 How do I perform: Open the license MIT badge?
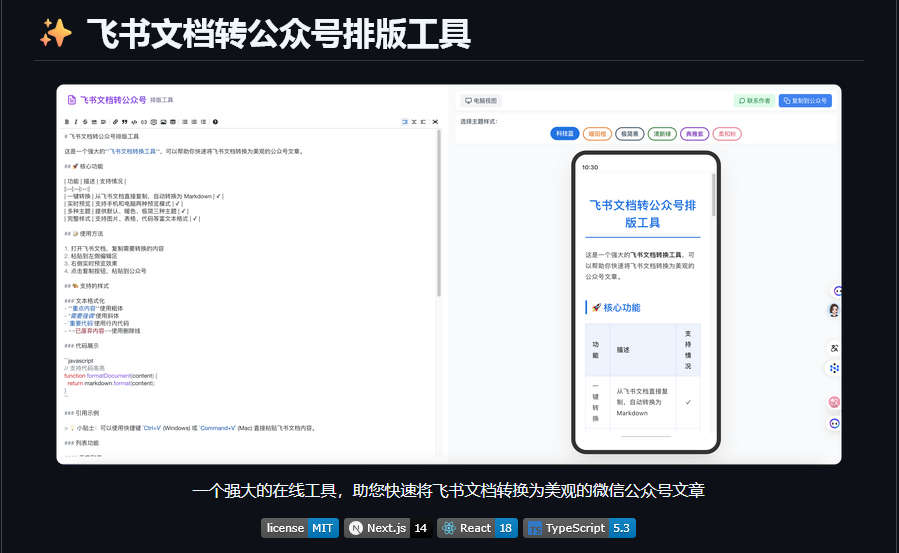tap(300, 528)
